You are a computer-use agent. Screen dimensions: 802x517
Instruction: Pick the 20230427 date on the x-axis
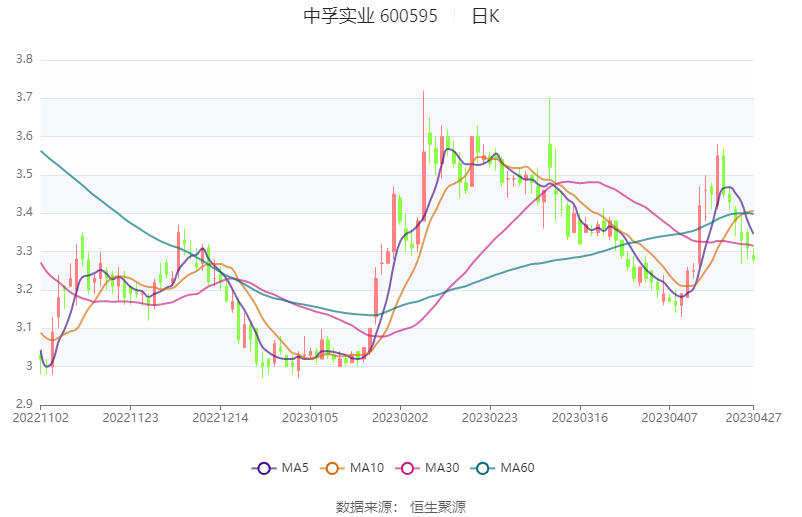tap(752, 416)
